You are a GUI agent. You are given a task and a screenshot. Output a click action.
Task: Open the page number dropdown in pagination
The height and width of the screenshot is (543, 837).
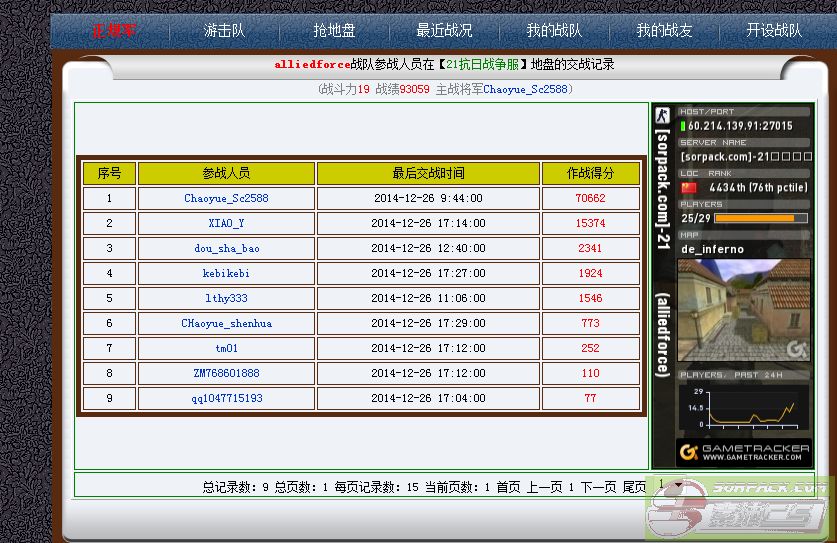[668, 486]
